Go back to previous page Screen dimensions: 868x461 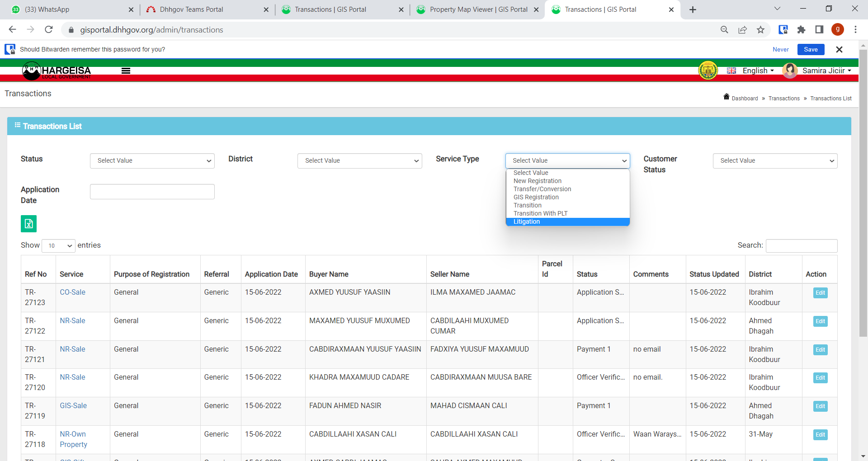pyautogui.click(x=12, y=29)
